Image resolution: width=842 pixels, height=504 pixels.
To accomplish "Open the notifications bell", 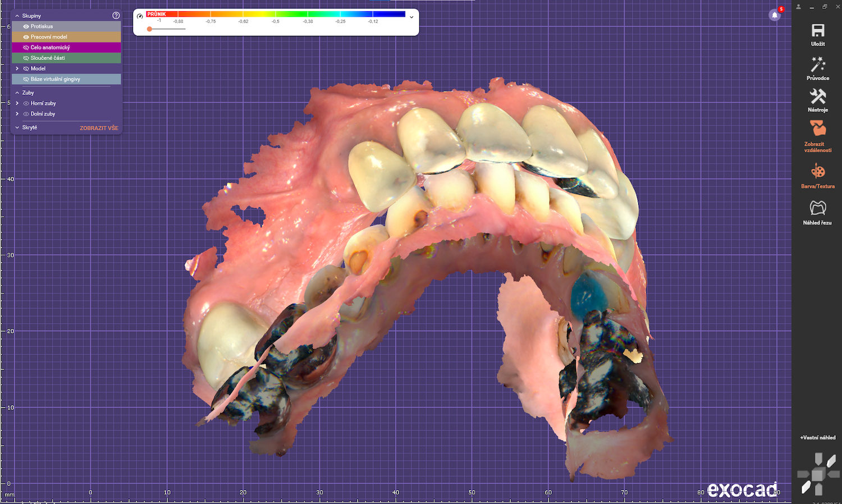I will click(775, 15).
